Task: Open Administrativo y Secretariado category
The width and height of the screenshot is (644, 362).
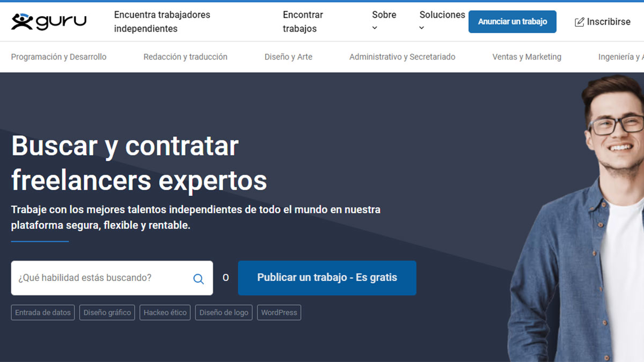Action: [x=402, y=57]
